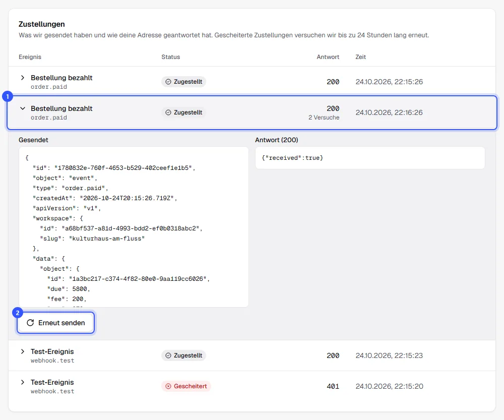Click the 200 response code at 22:15:26
The image size is (504, 420).
coord(333,82)
